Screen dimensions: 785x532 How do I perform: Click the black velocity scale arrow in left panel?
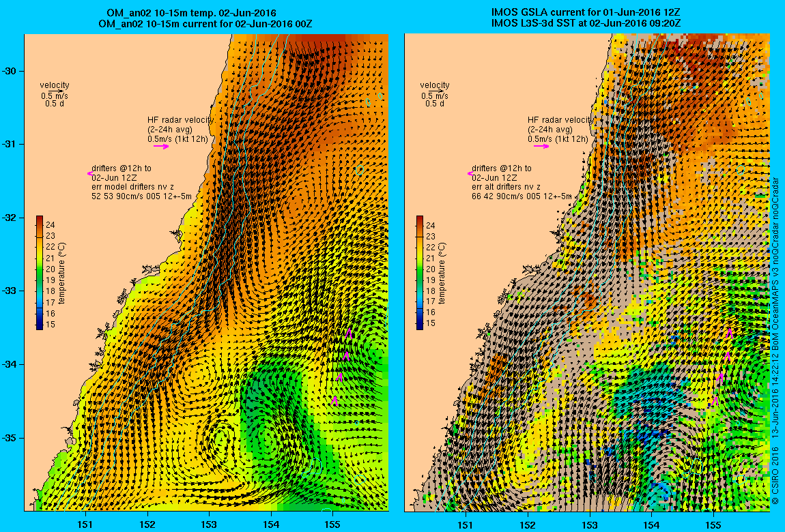[x=57, y=91]
